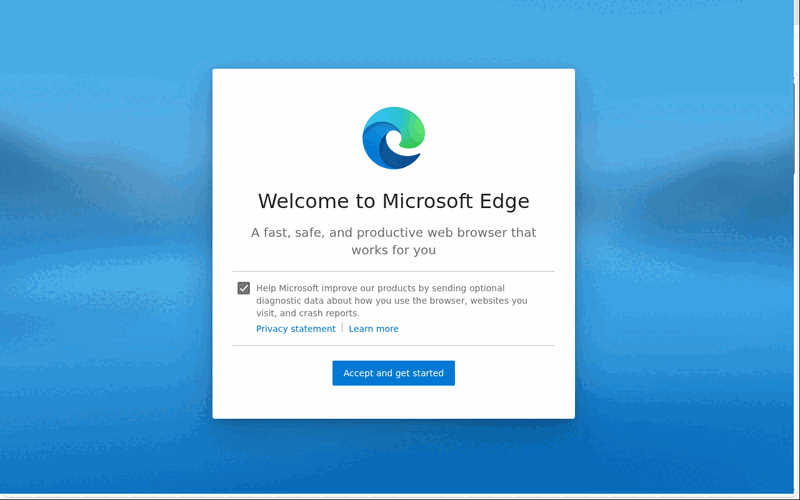
Task: Click the fast, safe, and productive tagline
Action: coord(393,241)
